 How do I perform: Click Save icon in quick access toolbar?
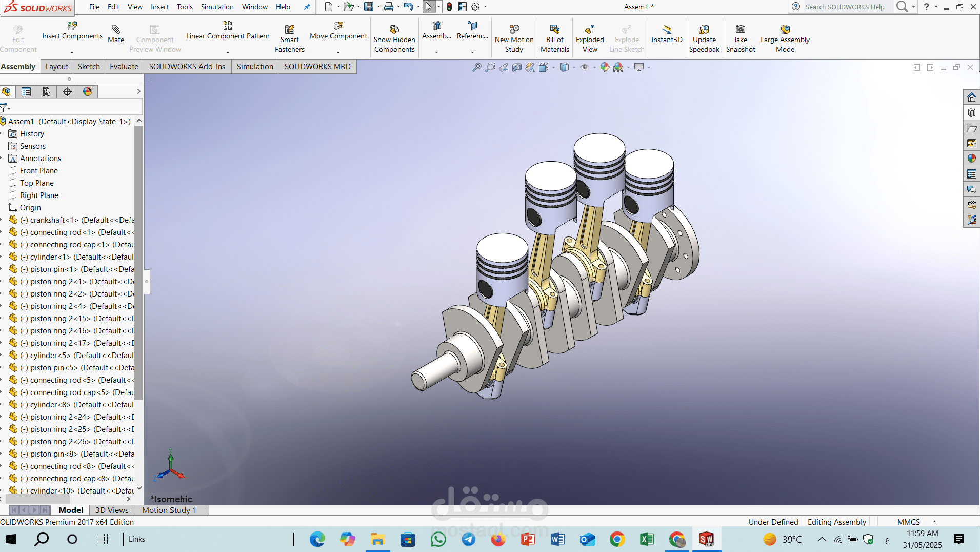[369, 7]
